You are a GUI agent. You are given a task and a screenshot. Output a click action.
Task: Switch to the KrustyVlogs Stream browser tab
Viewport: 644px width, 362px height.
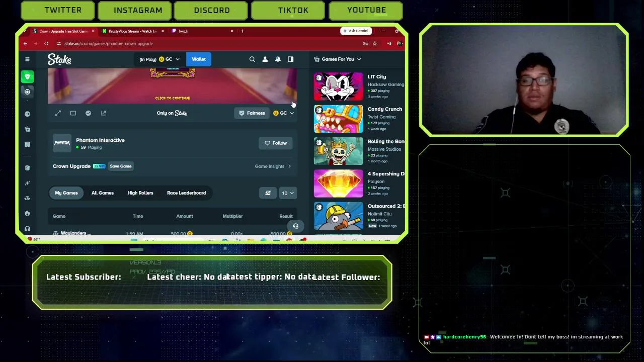click(132, 31)
